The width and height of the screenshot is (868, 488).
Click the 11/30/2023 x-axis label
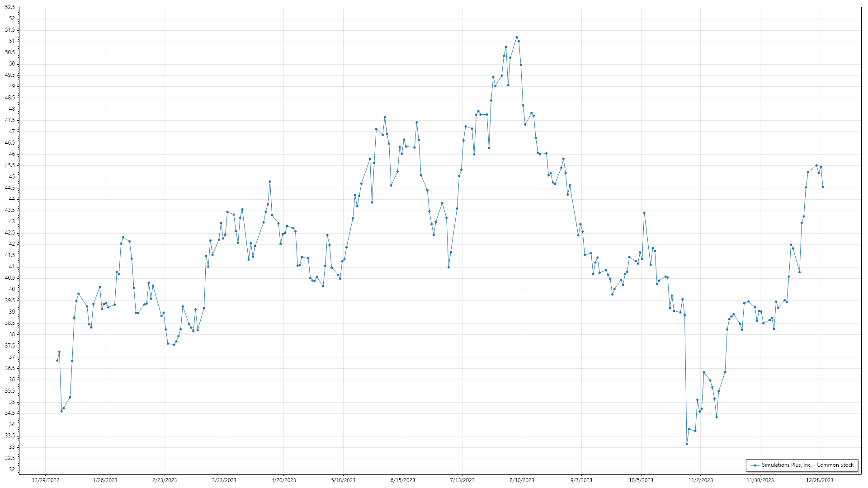point(760,480)
